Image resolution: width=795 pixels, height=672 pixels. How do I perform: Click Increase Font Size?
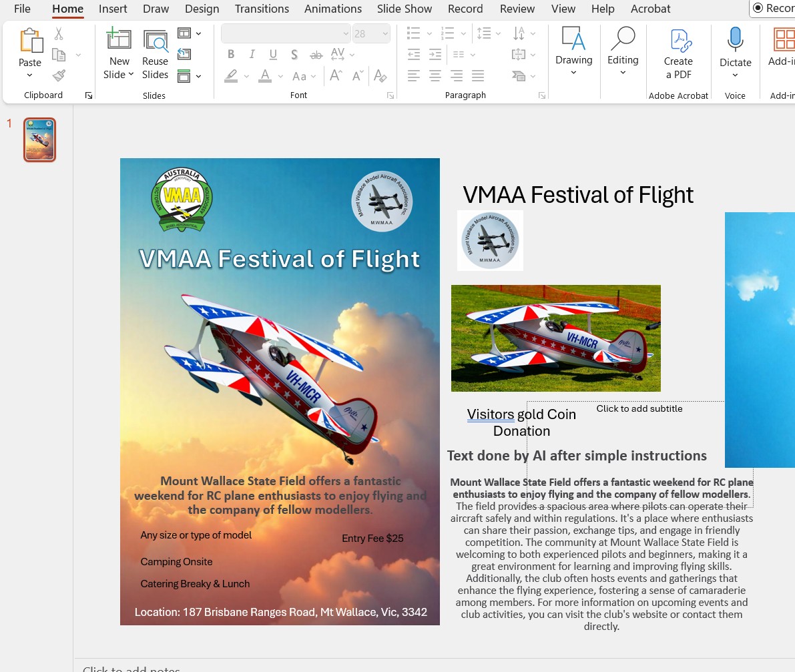[336, 76]
